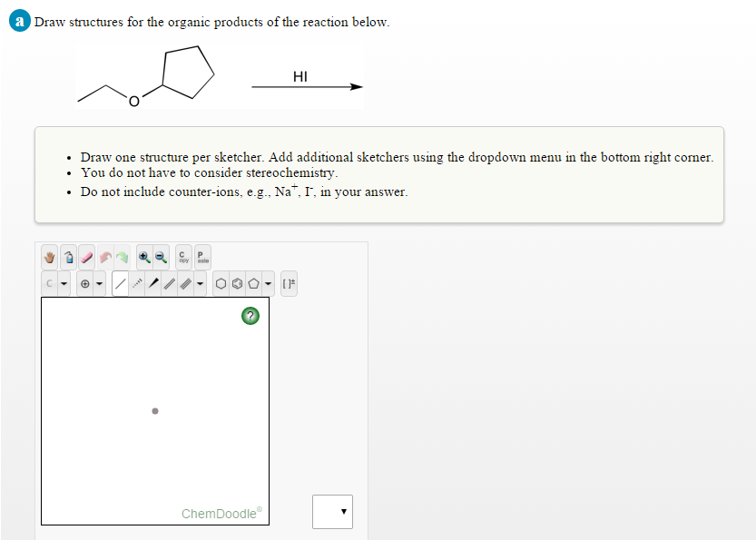The image size is (756, 540).
Task: Undo the last sketch action
Action: click(x=105, y=257)
